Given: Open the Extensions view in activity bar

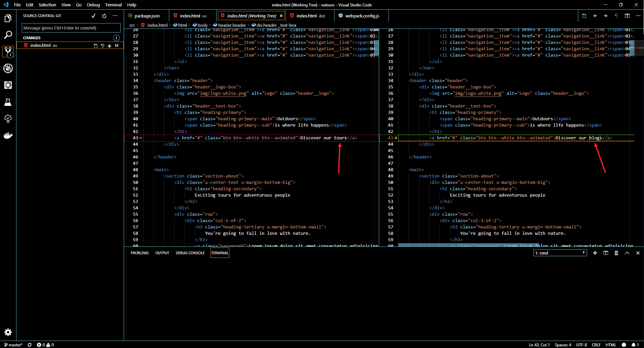Looking at the screenshot, I should (x=8, y=85).
